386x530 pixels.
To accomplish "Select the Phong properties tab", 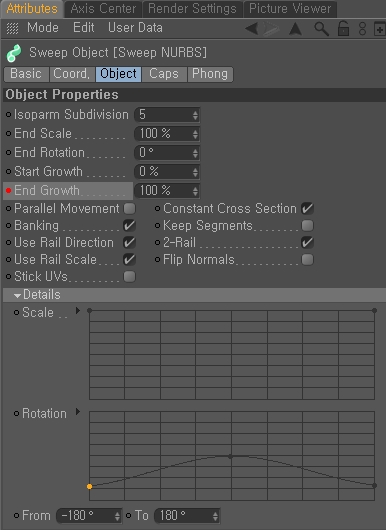I will (210, 74).
